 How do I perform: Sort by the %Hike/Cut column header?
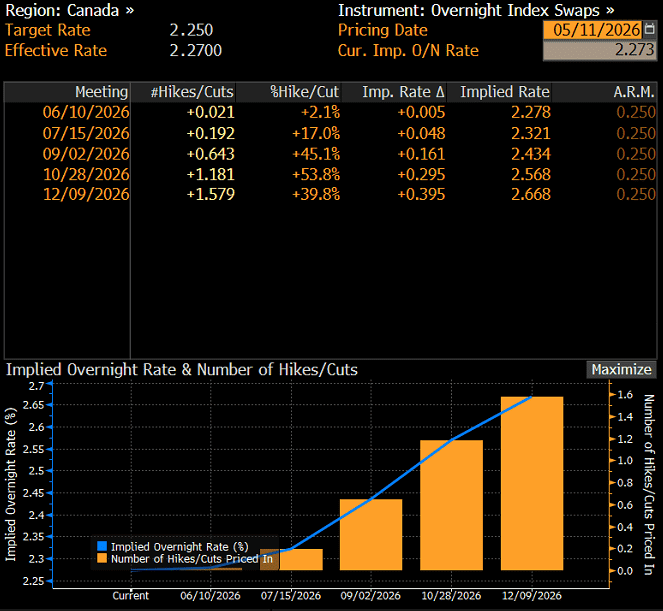click(289, 92)
